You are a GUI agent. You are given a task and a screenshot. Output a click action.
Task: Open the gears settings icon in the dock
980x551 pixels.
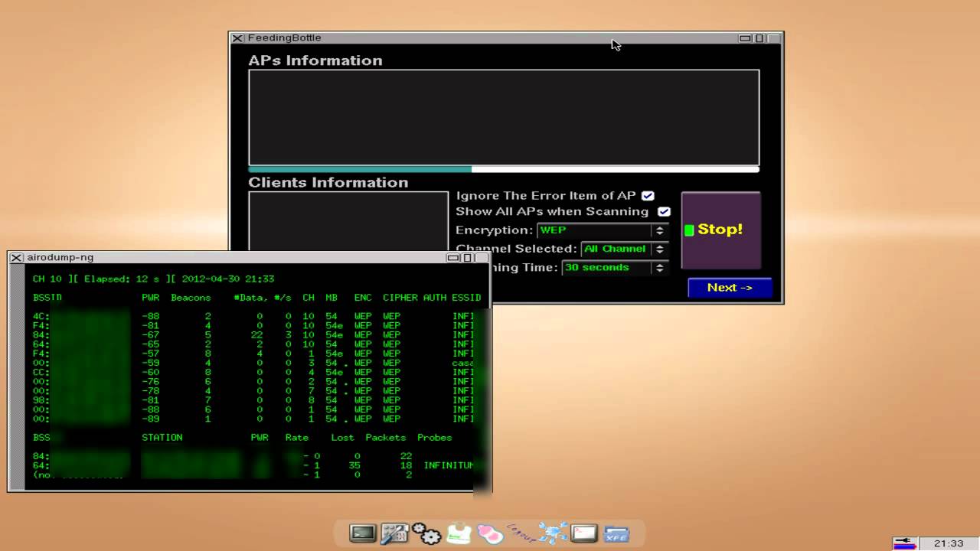click(x=426, y=533)
